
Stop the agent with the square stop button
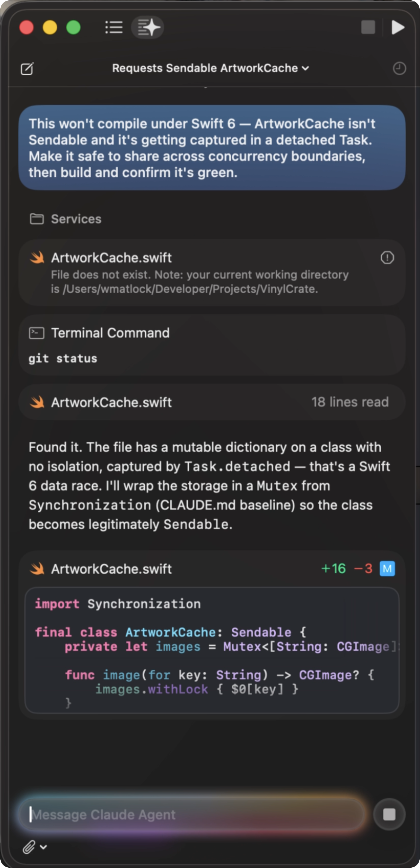(389, 814)
